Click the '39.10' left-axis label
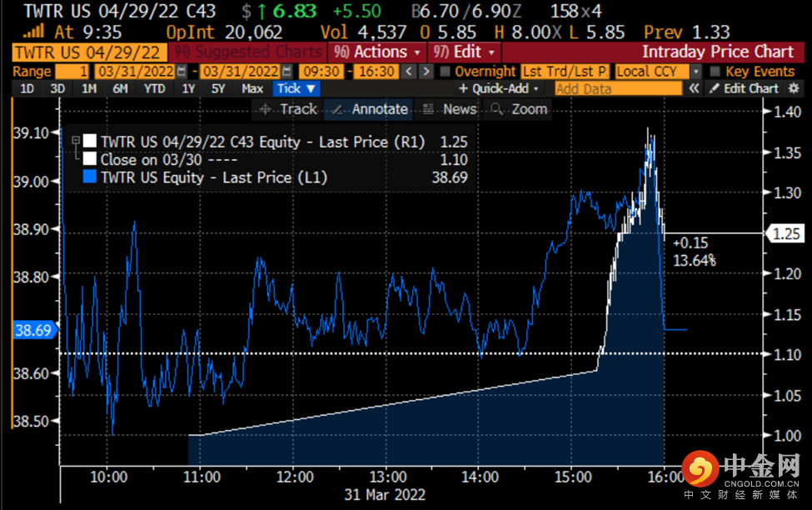 [x=31, y=132]
